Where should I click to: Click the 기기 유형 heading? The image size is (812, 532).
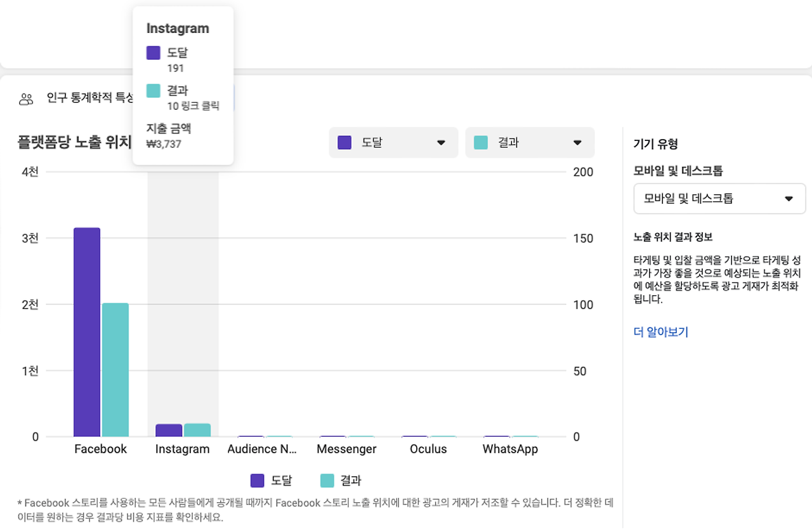point(656,144)
